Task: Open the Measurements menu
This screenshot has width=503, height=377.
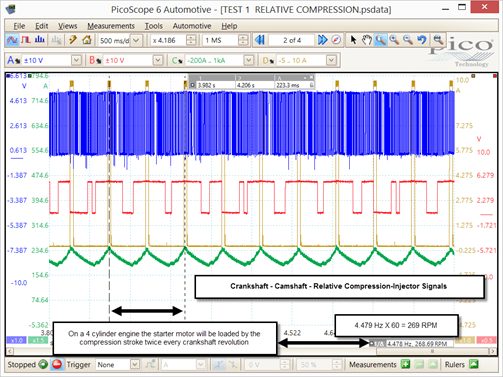Action: click(111, 26)
